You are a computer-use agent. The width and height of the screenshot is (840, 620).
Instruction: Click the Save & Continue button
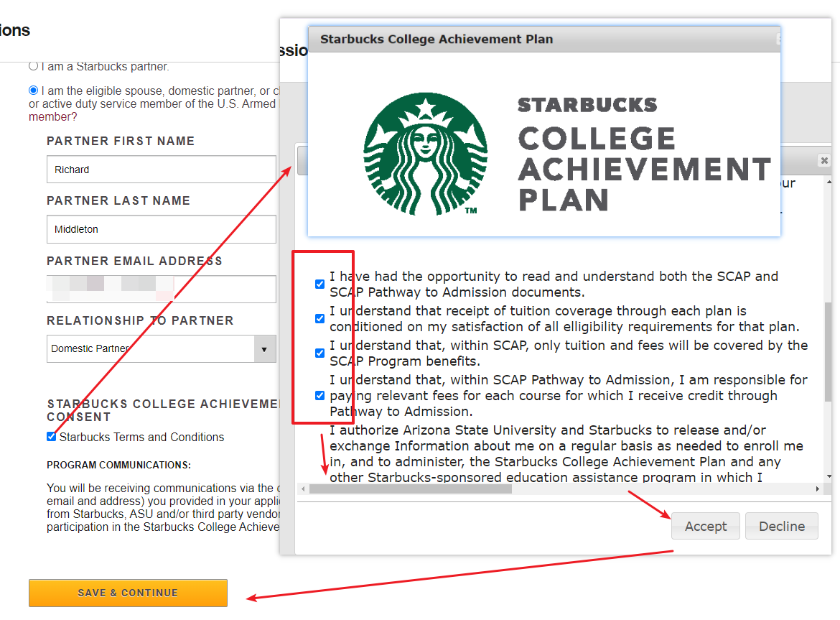click(128, 593)
